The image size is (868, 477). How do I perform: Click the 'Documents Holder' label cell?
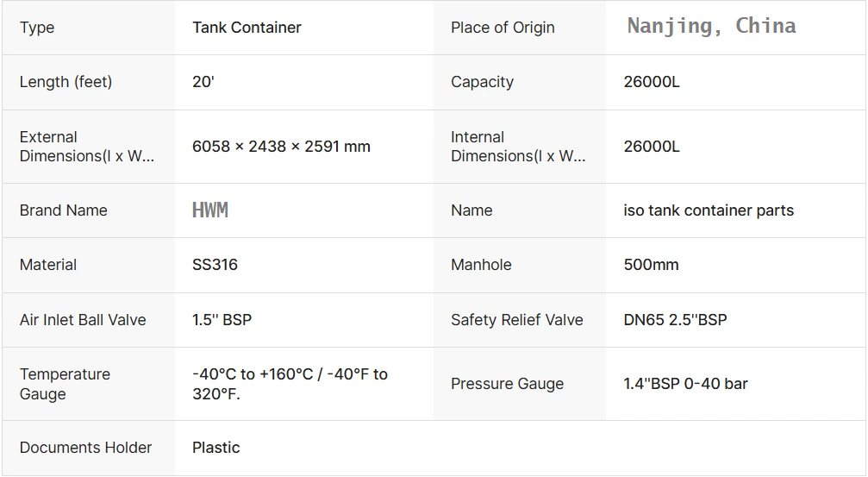click(x=85, y=448)
